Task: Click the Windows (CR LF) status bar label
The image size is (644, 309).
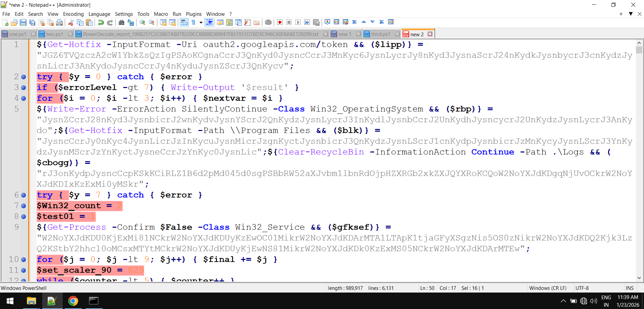Action: coord(548,288)
